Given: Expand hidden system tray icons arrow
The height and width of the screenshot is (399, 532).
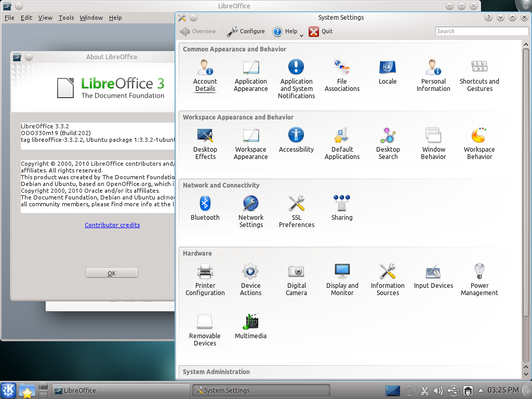Looking at the screenshot, I should click(x=481, y=391).
